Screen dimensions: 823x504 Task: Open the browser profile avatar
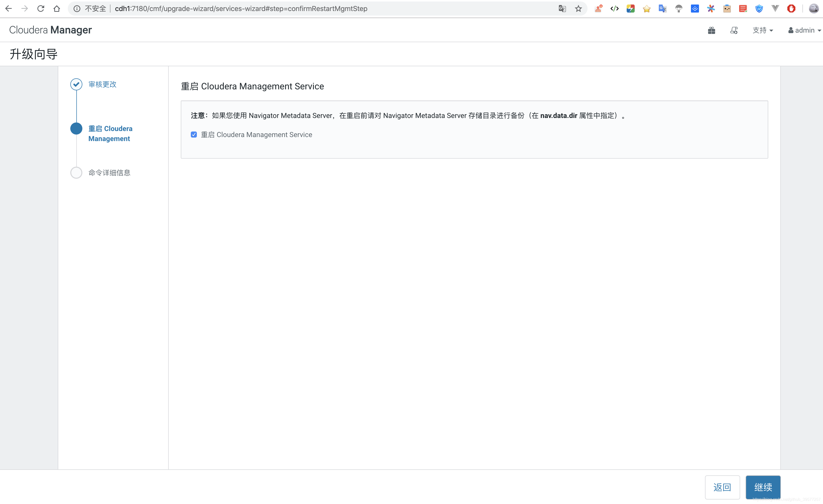(814, 9)
